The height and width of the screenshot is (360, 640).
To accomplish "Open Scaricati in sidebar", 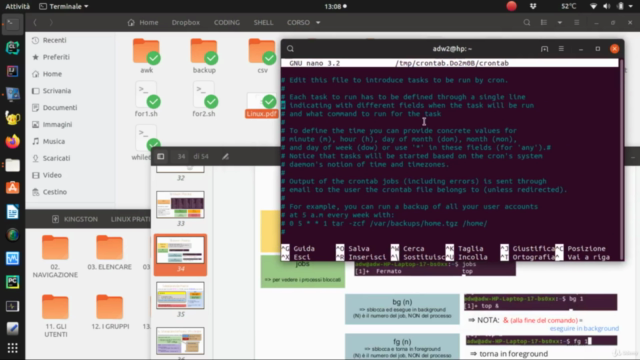I will click(56, 158).
